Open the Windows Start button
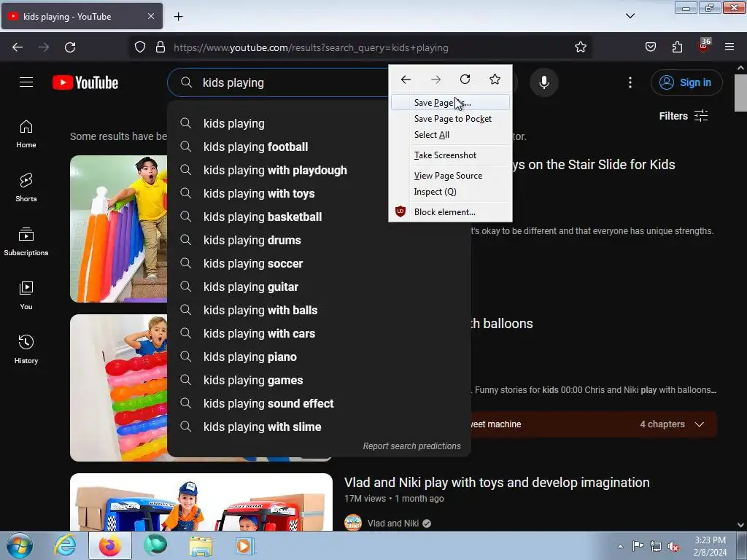Viewport: 747px width, 560px height. click(x=20, y=545)
